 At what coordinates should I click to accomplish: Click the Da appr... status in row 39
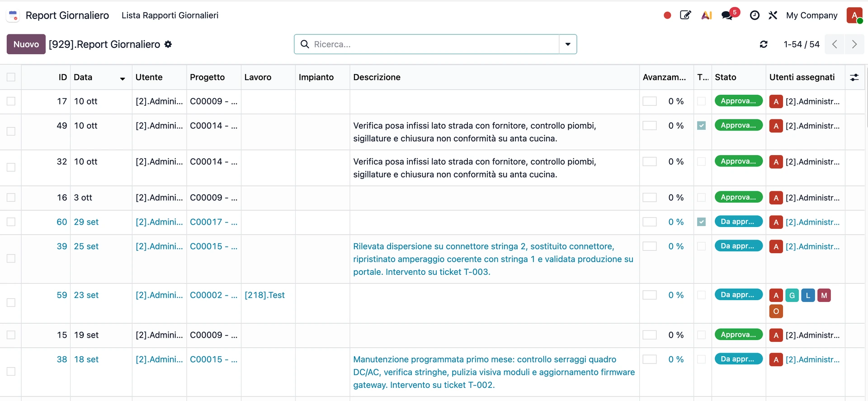[739, 246]
